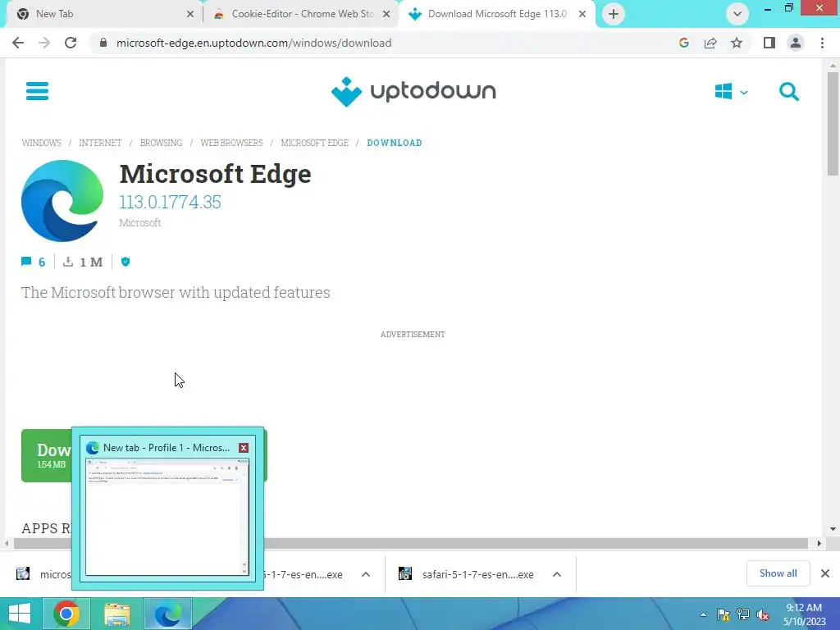840x630 pixels.
Task: Click the Microsoft developer name link
Action: [x=139, y=222]
